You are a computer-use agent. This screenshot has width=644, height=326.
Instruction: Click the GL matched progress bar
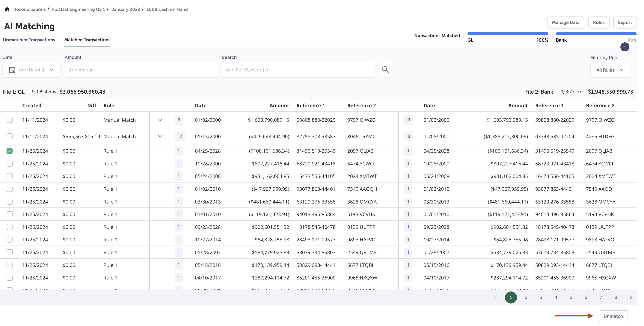pyautogui.click(x=508, y=34)
